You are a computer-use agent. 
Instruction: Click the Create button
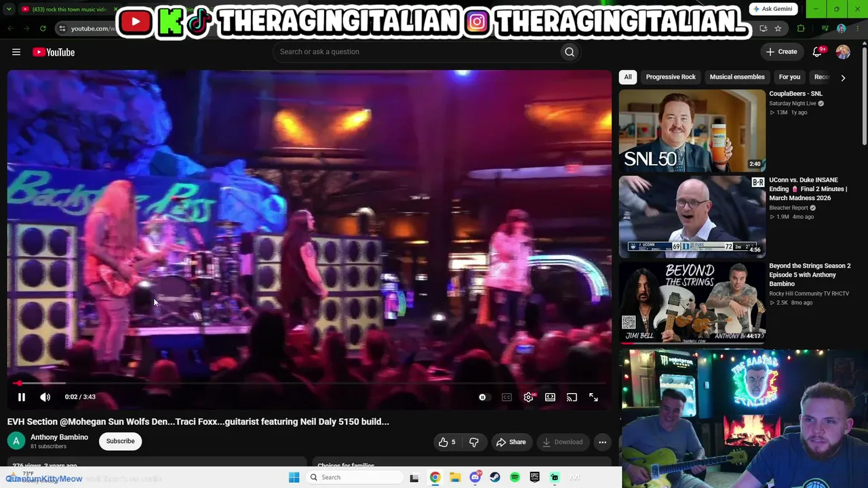pyautogui.click(x=781, y=52)
